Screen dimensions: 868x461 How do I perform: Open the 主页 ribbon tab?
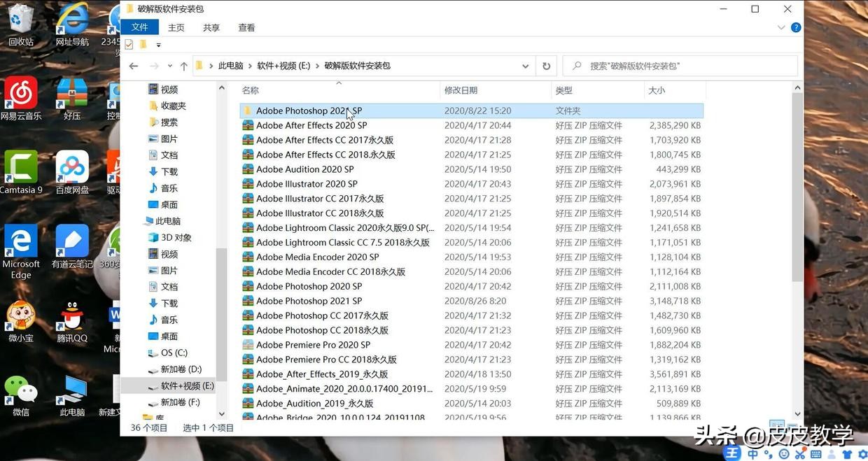176,27
